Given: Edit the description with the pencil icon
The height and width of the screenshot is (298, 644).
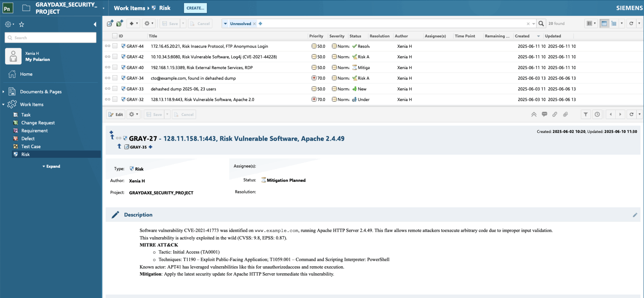Looking at the screenshot, I should pos(635,215).
